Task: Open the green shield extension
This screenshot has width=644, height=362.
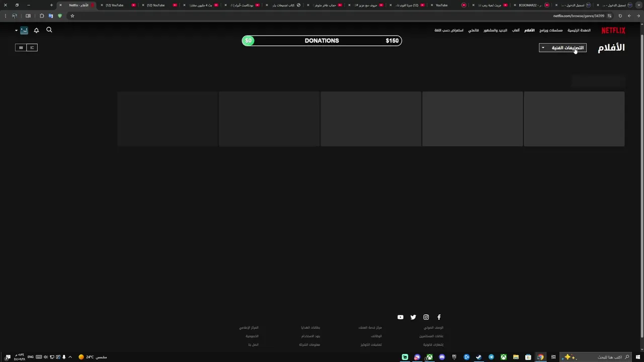Action: coord(59,16)
